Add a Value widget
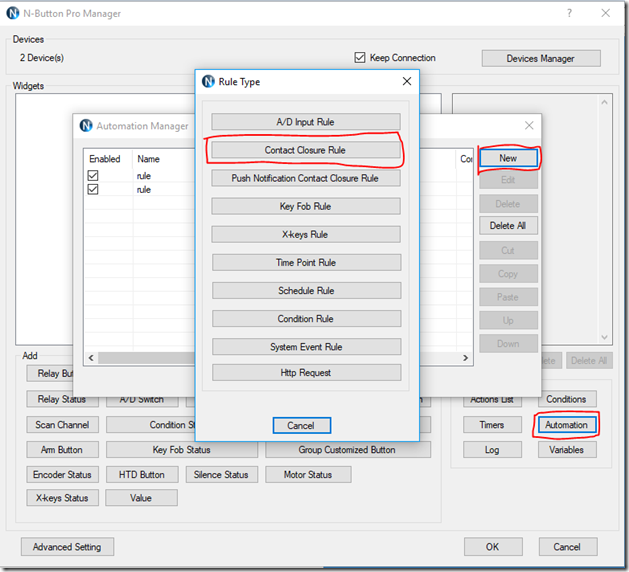Image resolution: width=629 pixels, height=572 pixels. 141,498
